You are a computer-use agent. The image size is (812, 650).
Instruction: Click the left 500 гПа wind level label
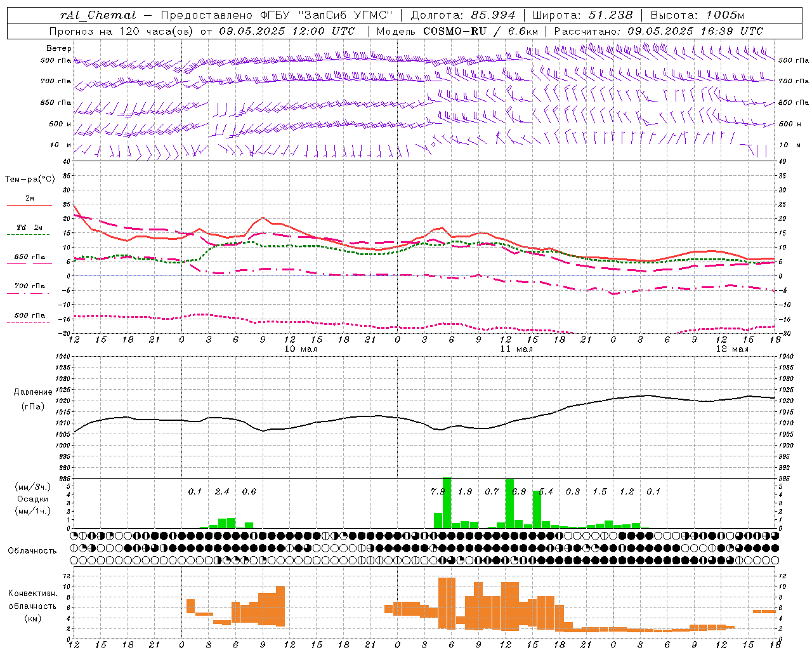[56, 61]
